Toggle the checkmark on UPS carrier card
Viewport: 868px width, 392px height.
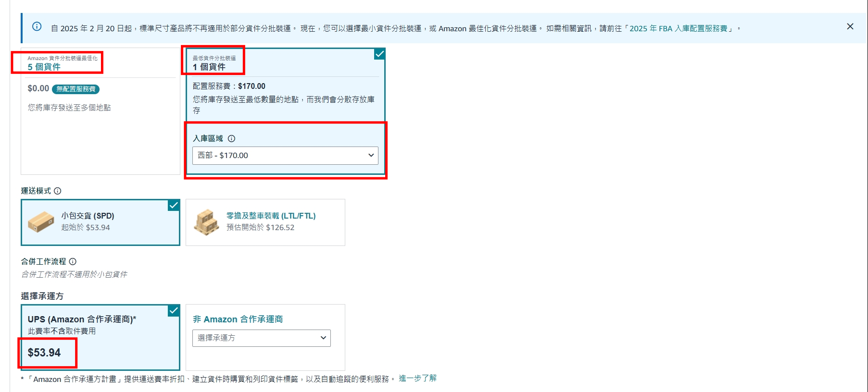174,310
